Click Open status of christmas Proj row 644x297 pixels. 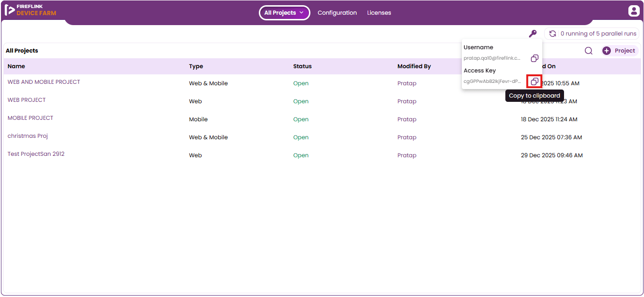click(301, 137)
